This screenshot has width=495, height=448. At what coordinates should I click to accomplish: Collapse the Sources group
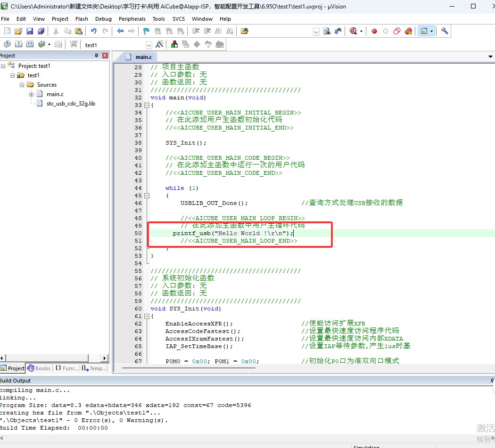click(x=22, y=85)
